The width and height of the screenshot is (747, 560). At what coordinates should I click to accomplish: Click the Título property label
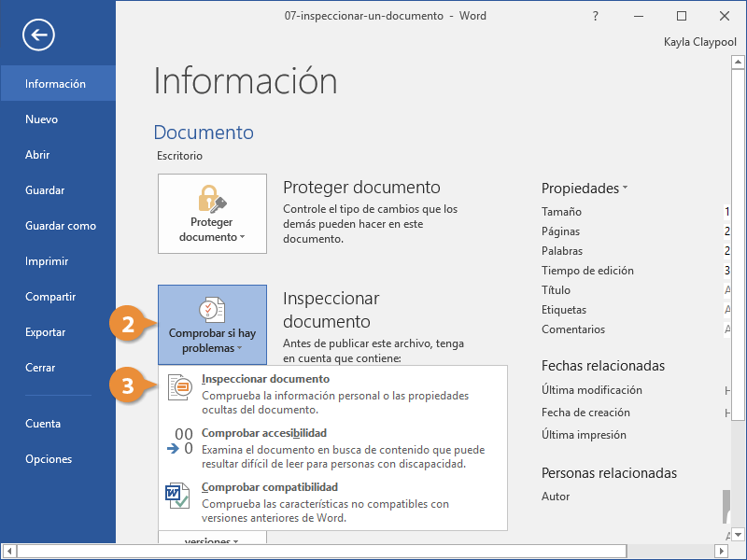click(x=556, y=290)
